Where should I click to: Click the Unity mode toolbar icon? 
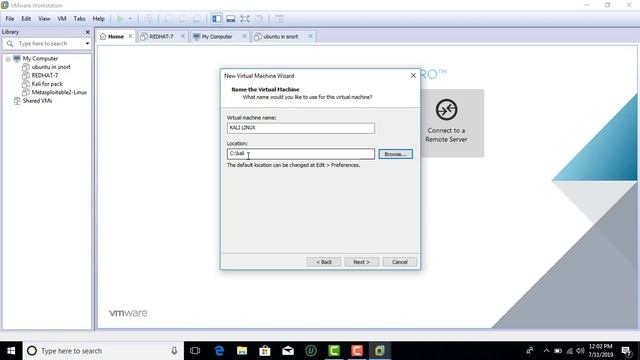[259, 19]
